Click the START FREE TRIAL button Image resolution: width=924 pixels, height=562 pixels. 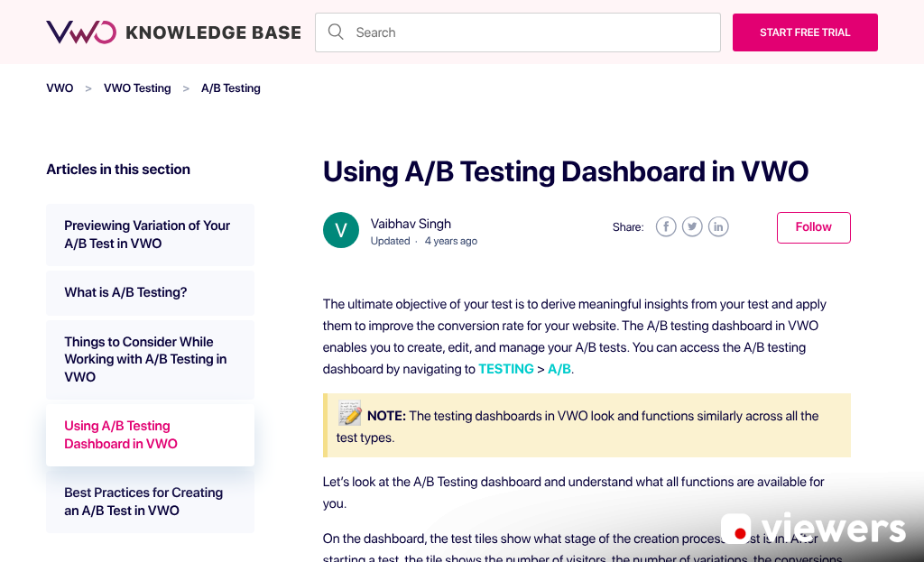[x=804, y=32]
